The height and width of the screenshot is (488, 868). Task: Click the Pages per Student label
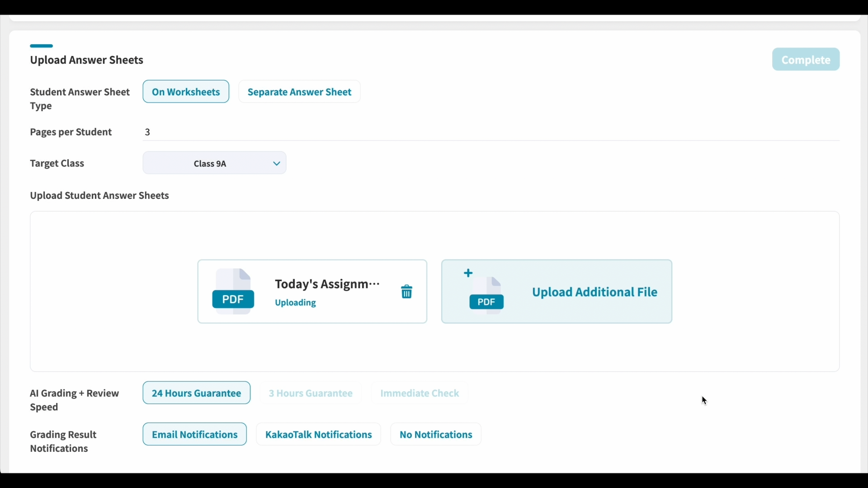(71, 132)
